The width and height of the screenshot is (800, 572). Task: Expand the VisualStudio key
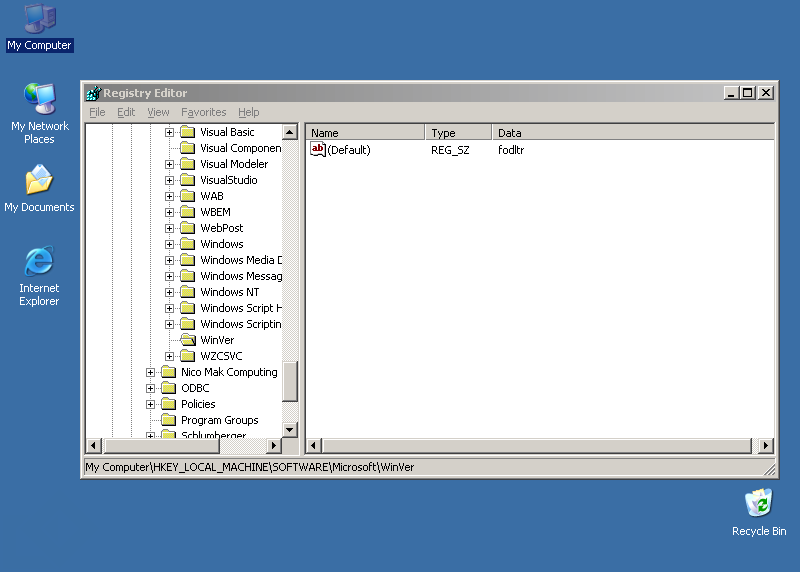[169, 181]
